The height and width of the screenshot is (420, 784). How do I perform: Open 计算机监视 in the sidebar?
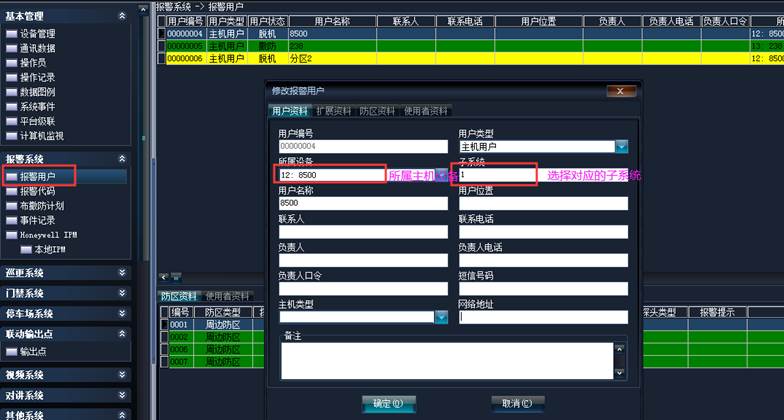(41, 135)
